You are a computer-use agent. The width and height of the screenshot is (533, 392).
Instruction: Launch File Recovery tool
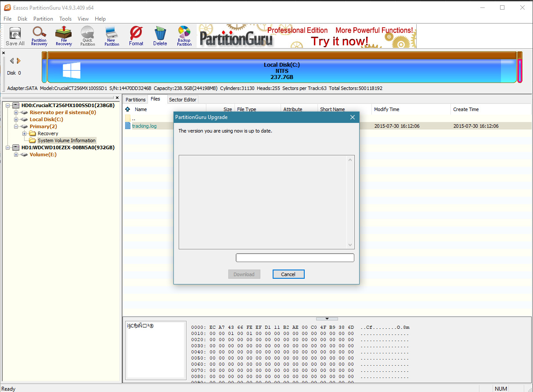64,36
